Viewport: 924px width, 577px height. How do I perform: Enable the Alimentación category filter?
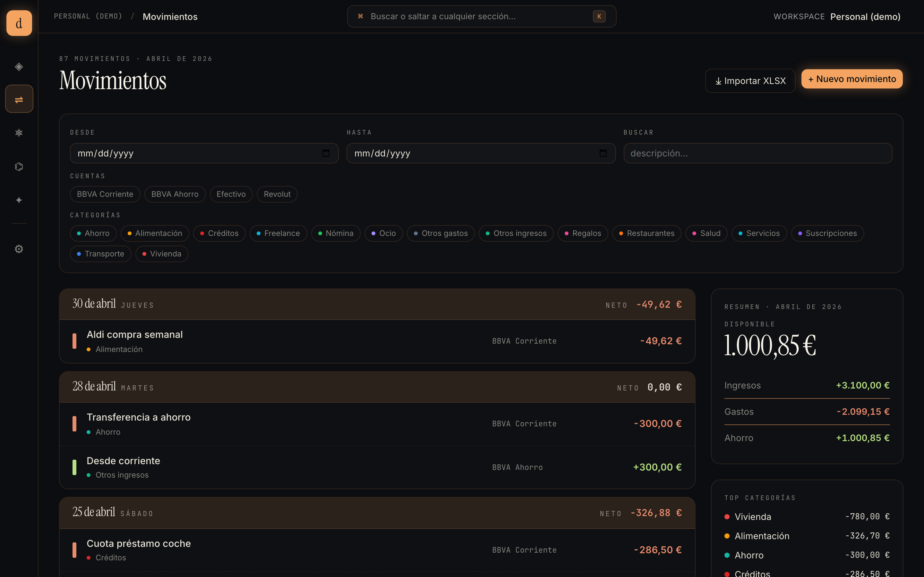click(x=155, y=233)
